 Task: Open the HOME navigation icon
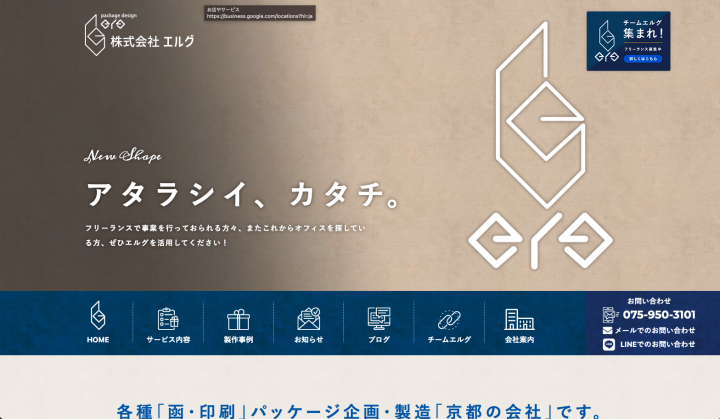coord(98,316)
